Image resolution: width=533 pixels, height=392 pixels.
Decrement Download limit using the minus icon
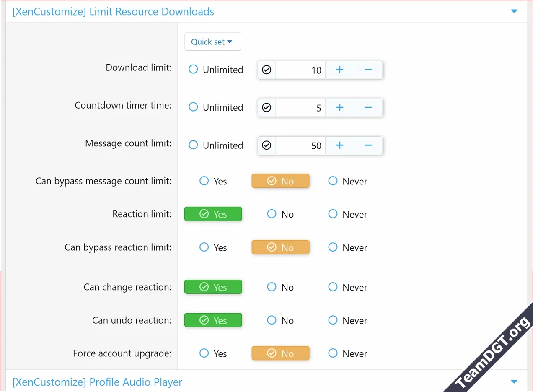[x=368, y=70]
